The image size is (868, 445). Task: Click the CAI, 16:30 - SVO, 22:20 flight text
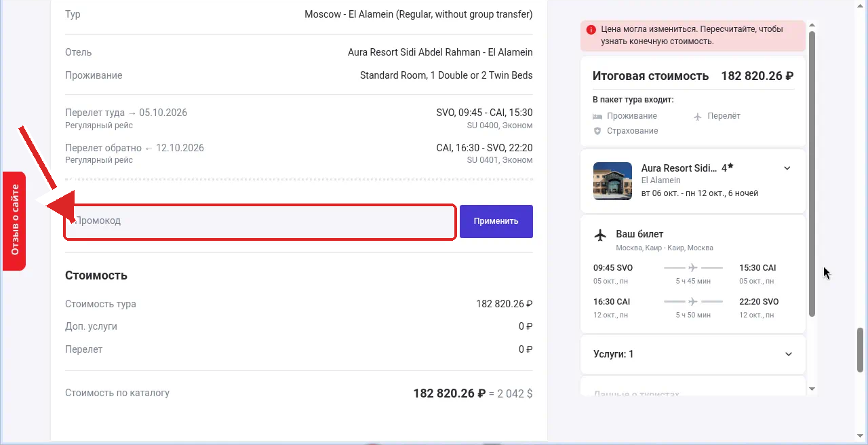click(484, 148)
